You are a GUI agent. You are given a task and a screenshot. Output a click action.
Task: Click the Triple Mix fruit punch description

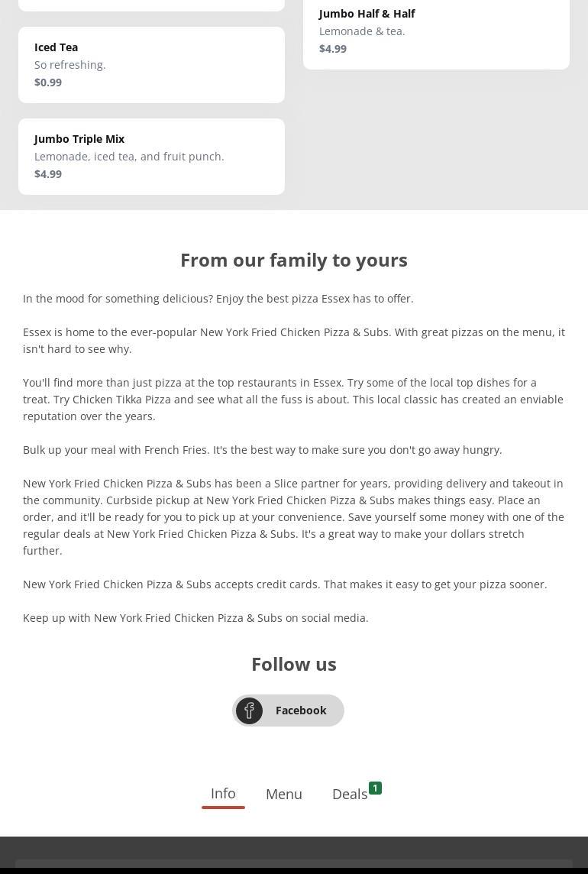pyautogui.click(x=129, y=157)
